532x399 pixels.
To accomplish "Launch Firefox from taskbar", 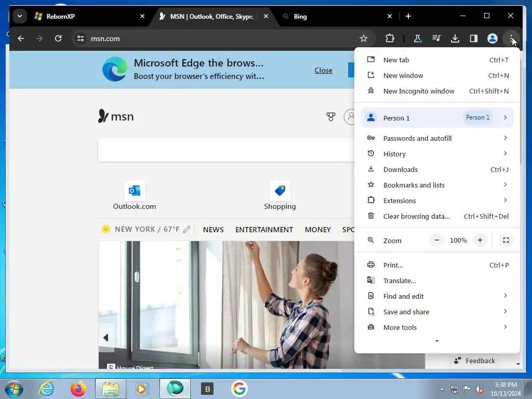I will (78, 389).
